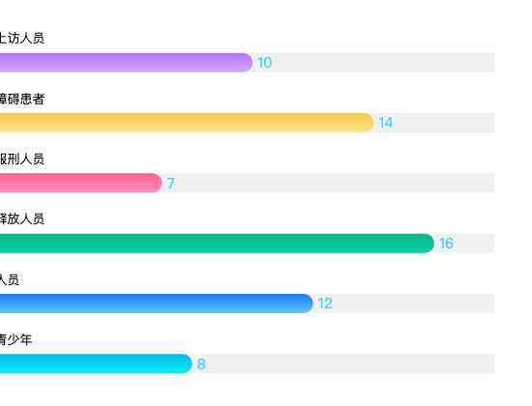The width and height of the screenshot is (532, 406).
Task: Click the dark blue bar valued 12
Action: [157, 304]
